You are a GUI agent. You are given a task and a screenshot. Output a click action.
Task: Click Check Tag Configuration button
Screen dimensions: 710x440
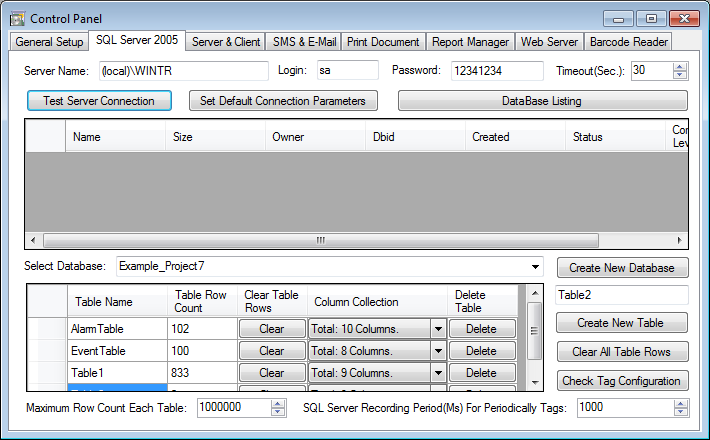tap(622, 381)
